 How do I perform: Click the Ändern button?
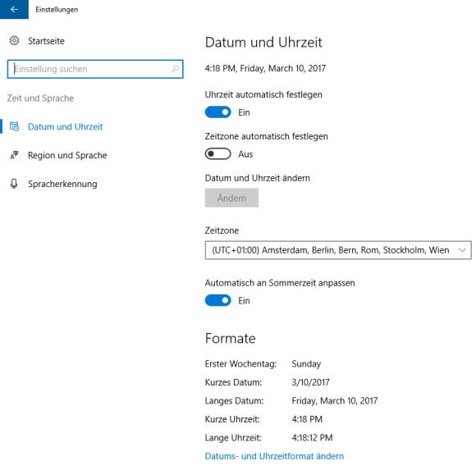(x=231, y=198)
